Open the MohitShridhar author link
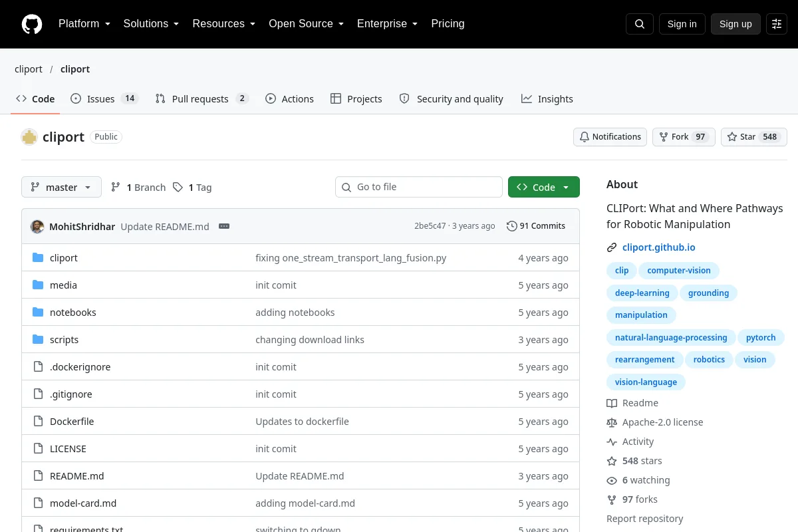The image size is (798, 532). point(82,226)
